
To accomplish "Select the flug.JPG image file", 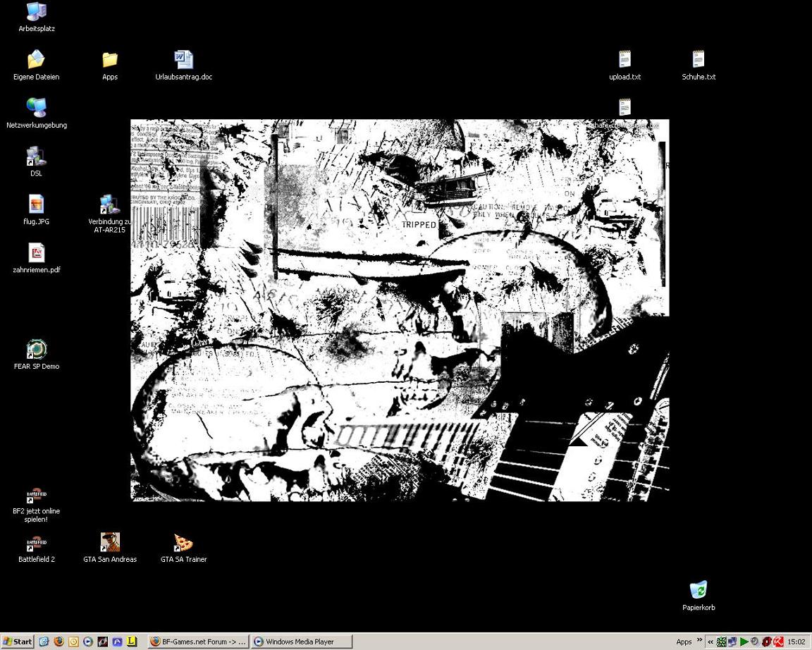I will pyautogui.click(x=36, y=210).
